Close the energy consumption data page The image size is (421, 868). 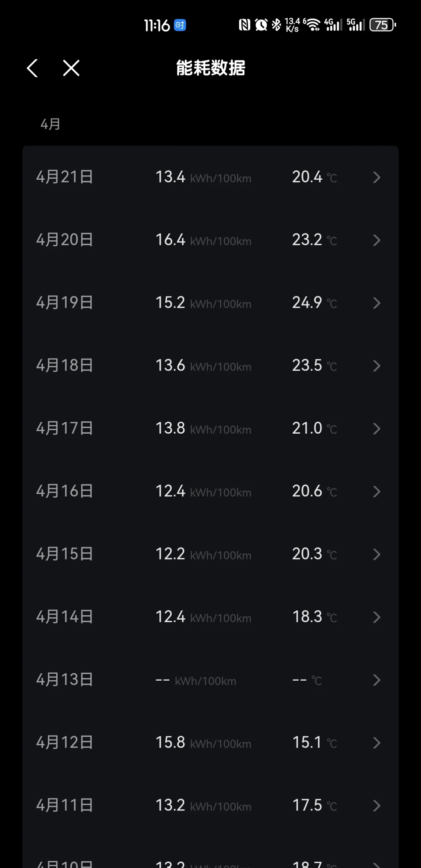[71, 68]
